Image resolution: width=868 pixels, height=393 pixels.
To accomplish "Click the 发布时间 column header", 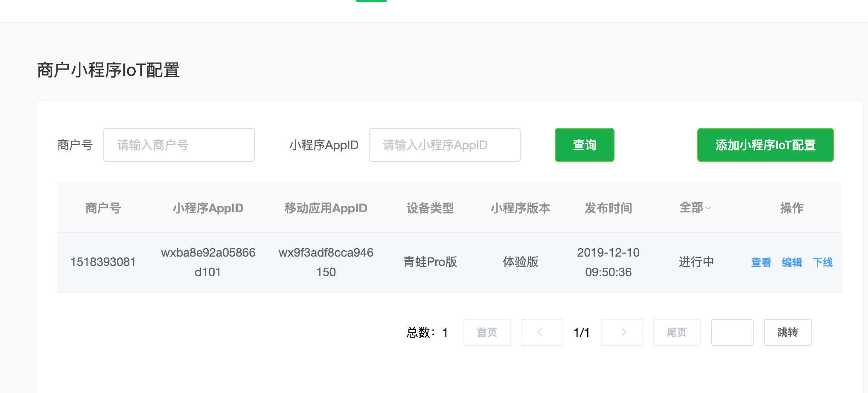I will 609,208.
